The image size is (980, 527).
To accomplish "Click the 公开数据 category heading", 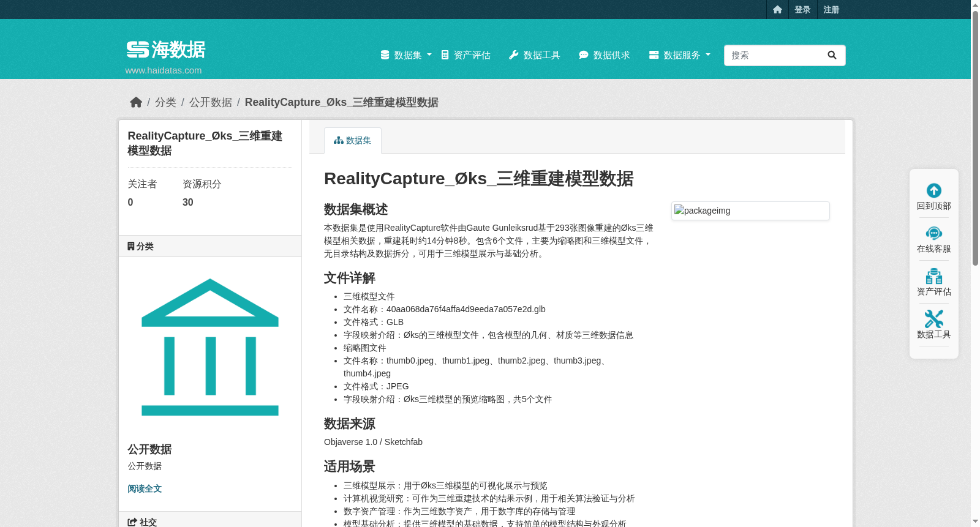I will (149, 449).
